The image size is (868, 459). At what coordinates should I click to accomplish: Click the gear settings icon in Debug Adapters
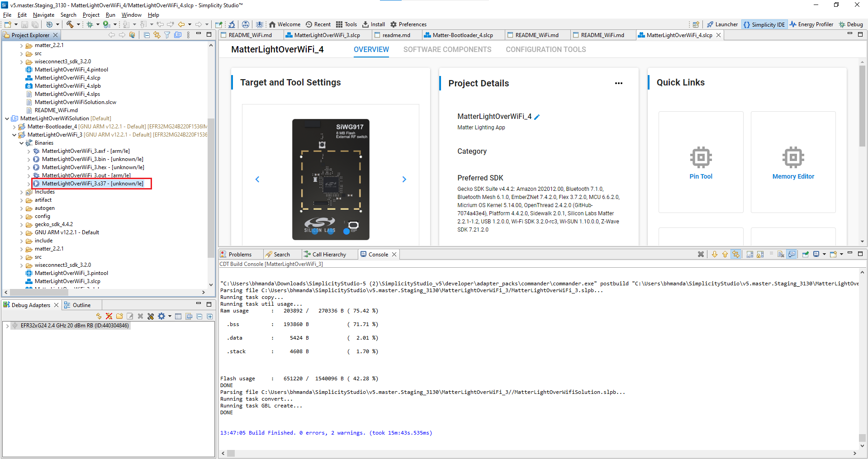click(x=161, y=317)
